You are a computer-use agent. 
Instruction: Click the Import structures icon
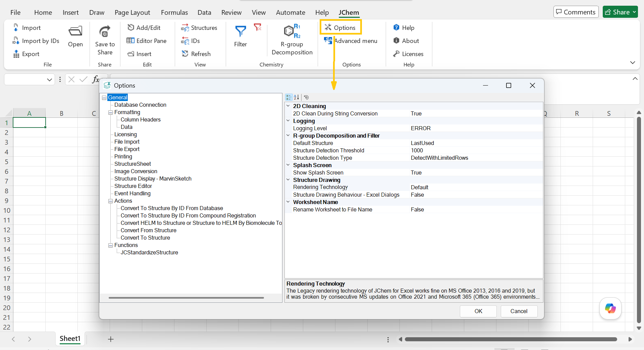coord(16,28)
